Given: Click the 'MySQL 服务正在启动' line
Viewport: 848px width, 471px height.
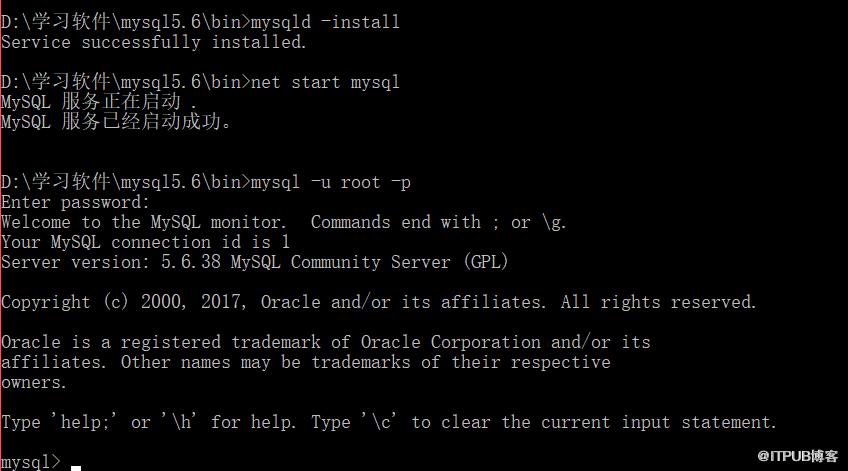Looking at the screenshot, I should 98,102.
